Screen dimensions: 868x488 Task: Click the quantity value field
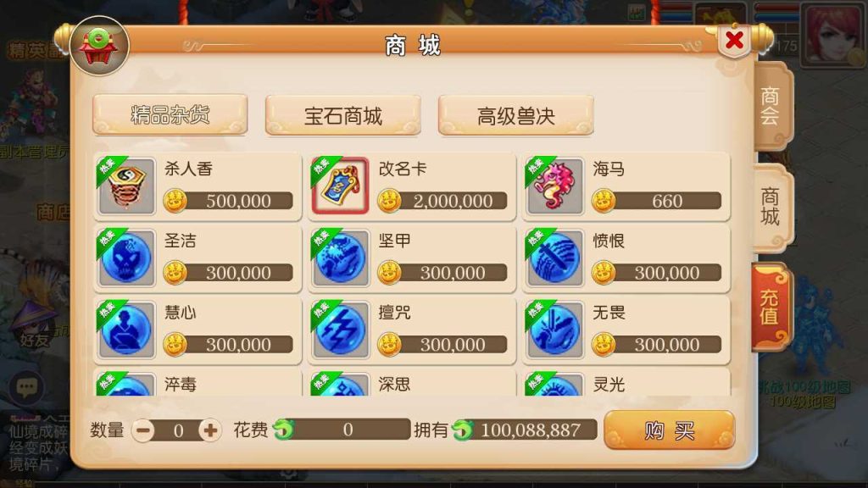coord(178,430)
